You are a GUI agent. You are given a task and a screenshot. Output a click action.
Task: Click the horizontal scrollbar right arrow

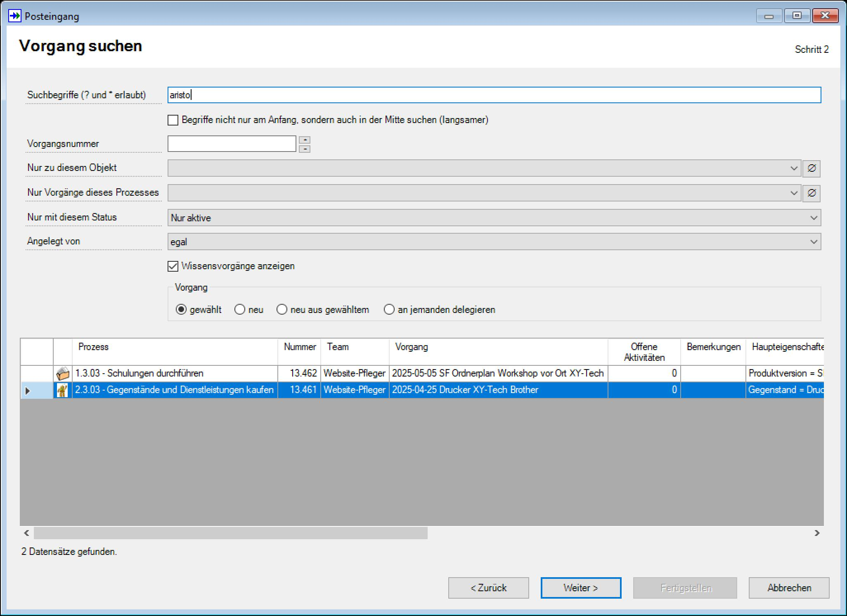tap(817, 533)
